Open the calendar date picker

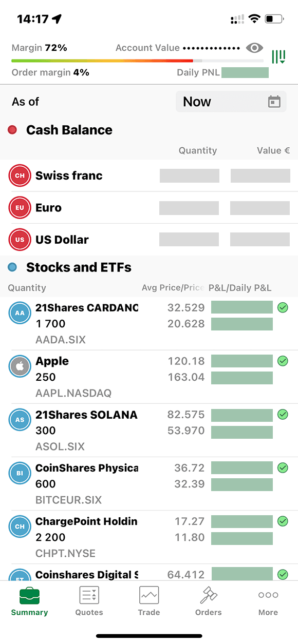(x=274, y=101)
